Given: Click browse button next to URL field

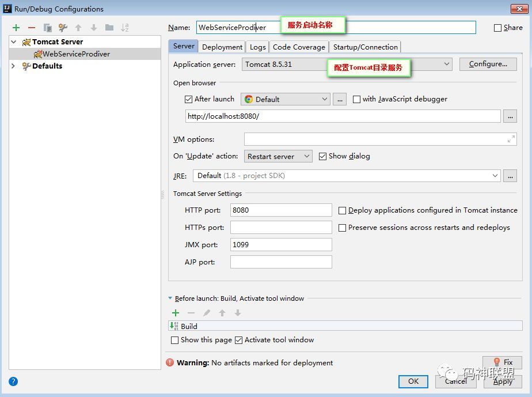Looking at the screenshot, I should pos(510,116).
